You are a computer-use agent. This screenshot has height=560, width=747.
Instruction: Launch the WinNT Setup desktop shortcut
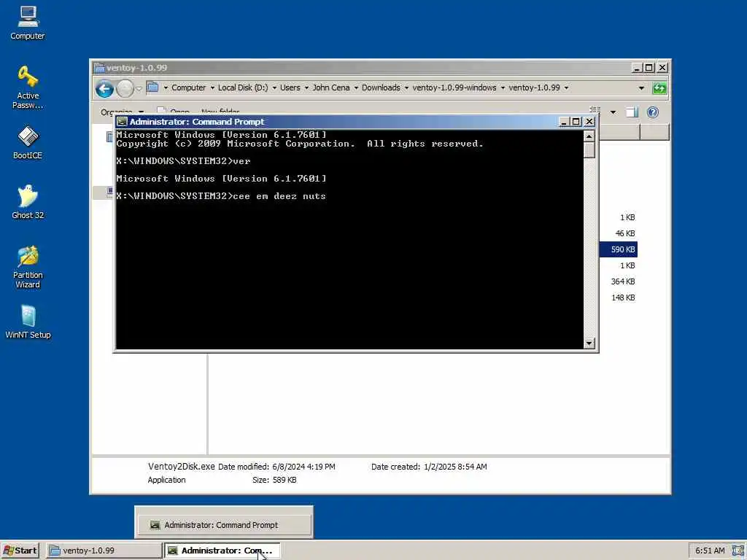pyautogui.click(x=28, y=322)
